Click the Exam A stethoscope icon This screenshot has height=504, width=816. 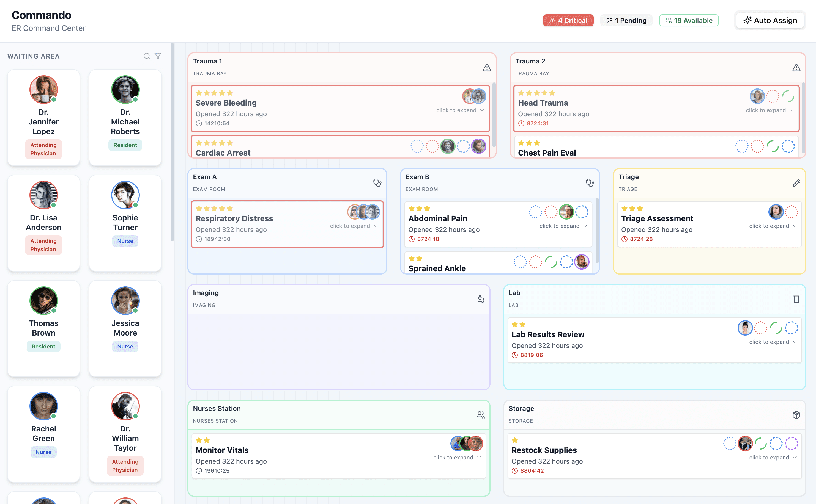[377, 183]
